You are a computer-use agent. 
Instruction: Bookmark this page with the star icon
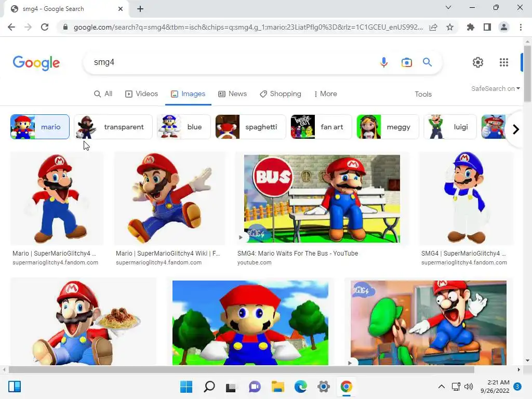pyautogui.click(x=450, y=27)
